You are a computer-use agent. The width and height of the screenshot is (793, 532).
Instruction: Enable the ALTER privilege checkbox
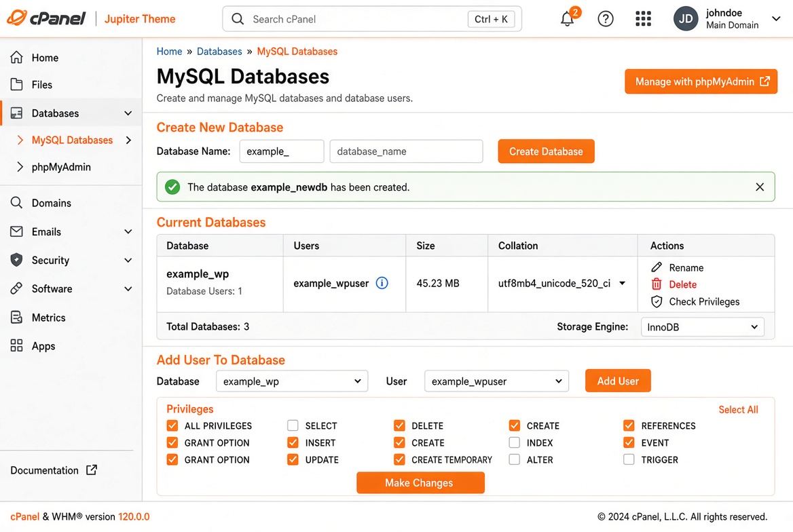pyautogui.click(x=515, y=459)
